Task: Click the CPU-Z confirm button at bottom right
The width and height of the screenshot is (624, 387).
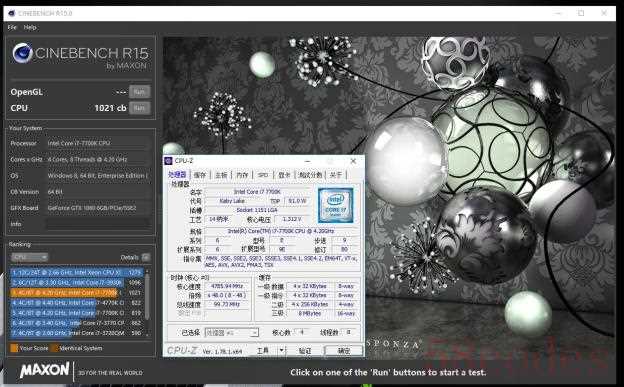Action: 344,350
